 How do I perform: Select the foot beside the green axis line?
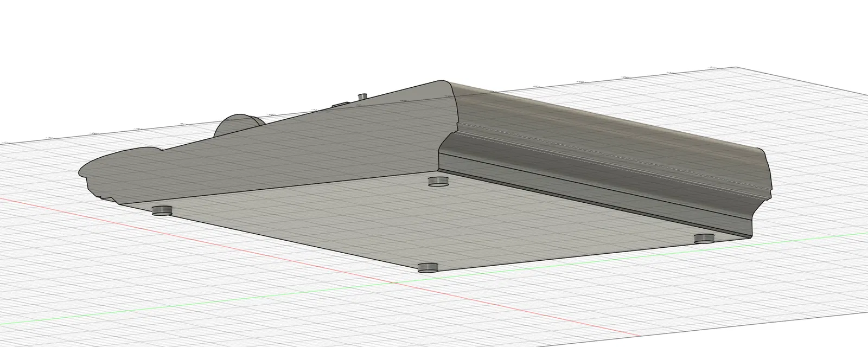[x=705, y=238]
